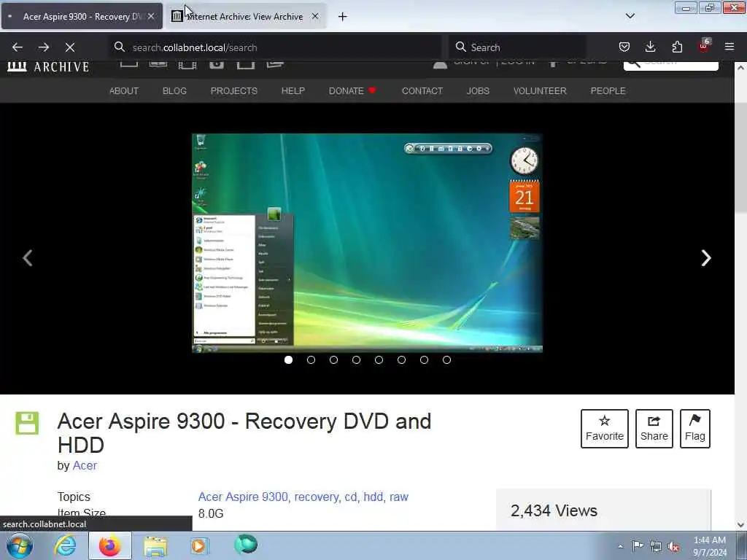Click the network tray icon
The image size is (747, 560).
pos(656,546)
